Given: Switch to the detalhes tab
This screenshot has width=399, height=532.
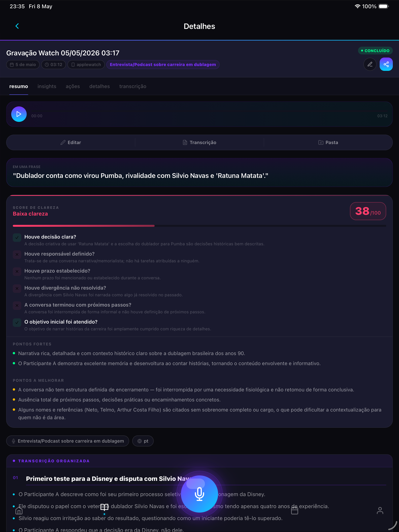Looking at the screenshot, I should 99,86.
